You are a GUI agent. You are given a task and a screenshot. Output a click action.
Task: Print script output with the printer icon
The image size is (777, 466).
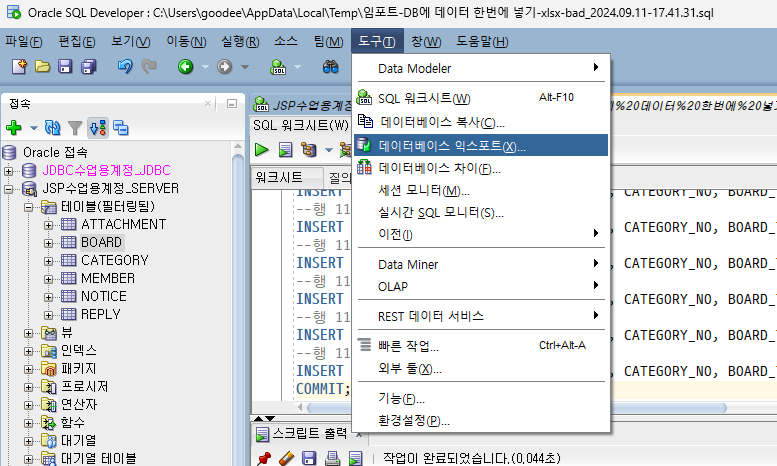[x=332, y=459]
